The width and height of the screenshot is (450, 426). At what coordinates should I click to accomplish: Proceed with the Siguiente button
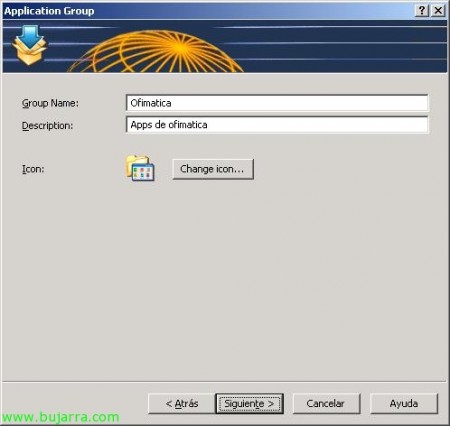(x=249, y=404)
